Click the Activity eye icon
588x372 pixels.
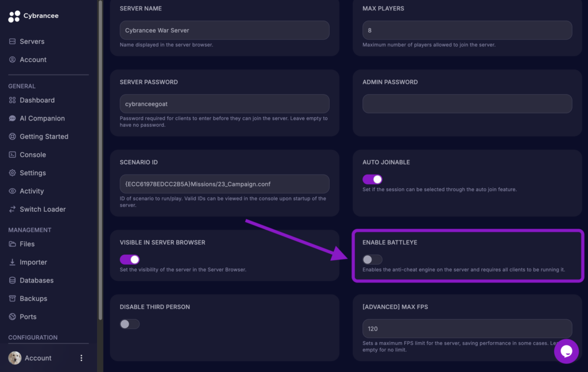pos(13,191)
